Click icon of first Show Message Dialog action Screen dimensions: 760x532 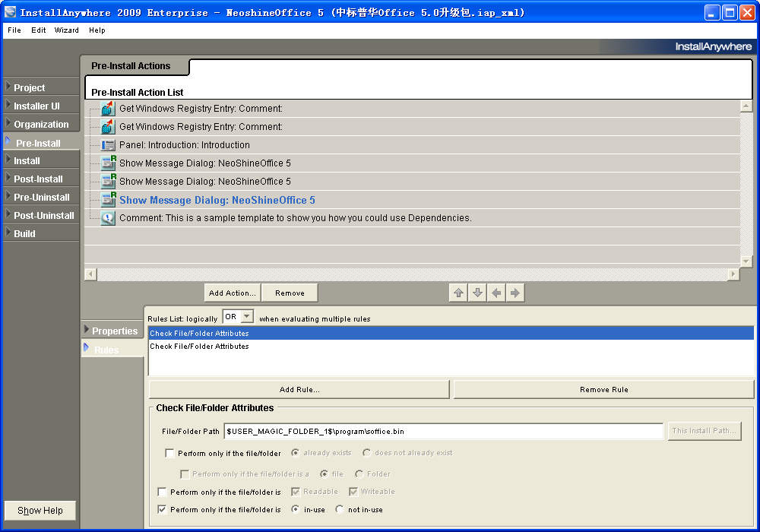108,163
